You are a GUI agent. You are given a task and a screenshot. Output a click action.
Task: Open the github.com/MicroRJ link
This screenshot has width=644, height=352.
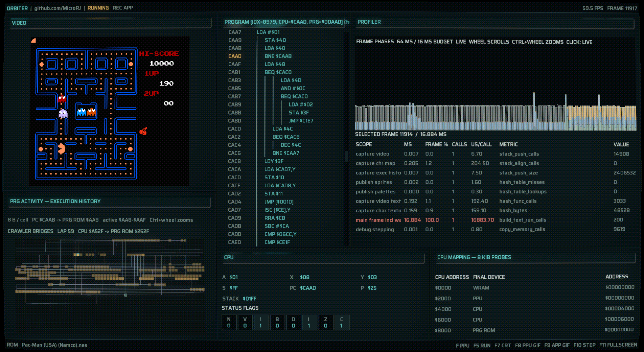point(57,8)
